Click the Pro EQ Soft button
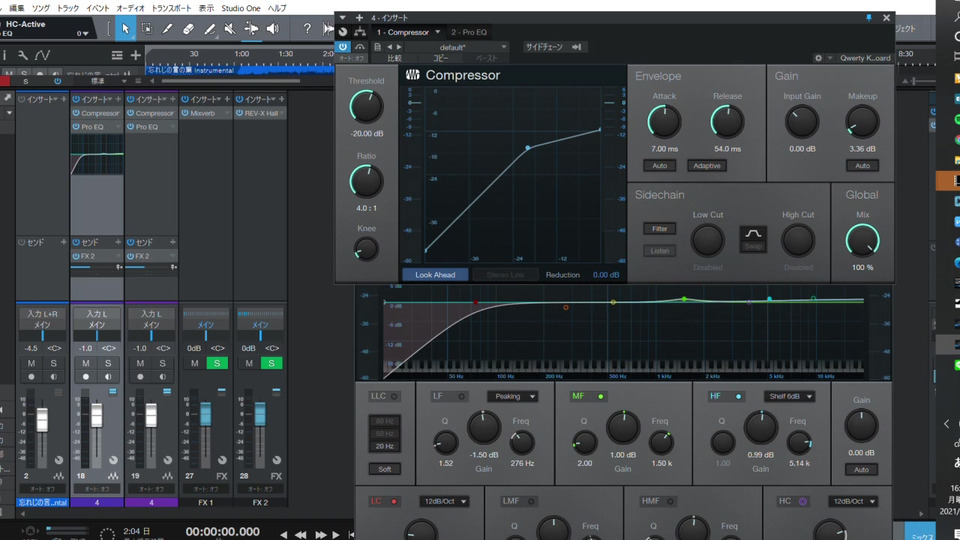Screen dimensions: 960x540 384,469
